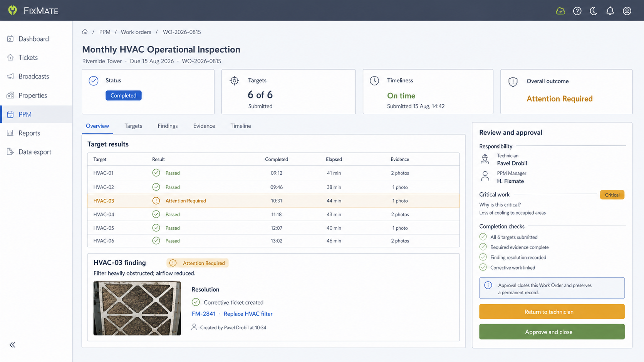Open the user account icon
The image size is (644, 362).
627,11
